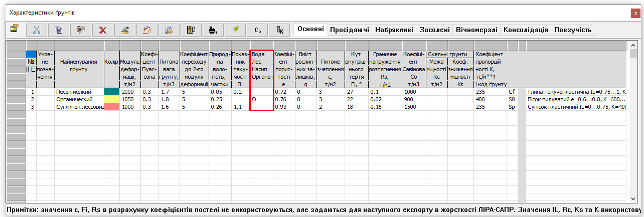Click the row header for soil number 2
The image size is (644, 217).
pyautogui.click(x=15, y=100)
